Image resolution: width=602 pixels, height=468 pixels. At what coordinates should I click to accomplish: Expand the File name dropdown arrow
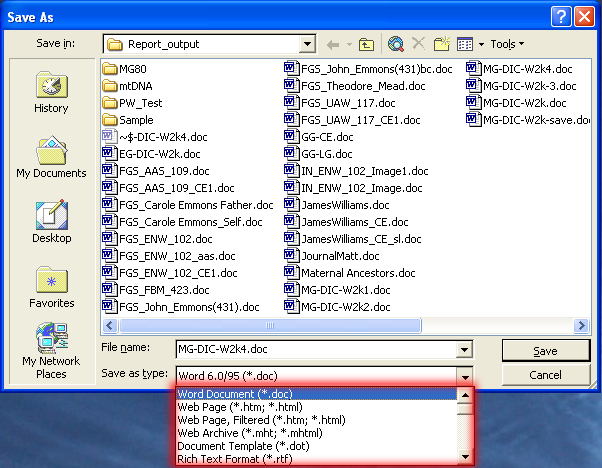click(464, 350)
